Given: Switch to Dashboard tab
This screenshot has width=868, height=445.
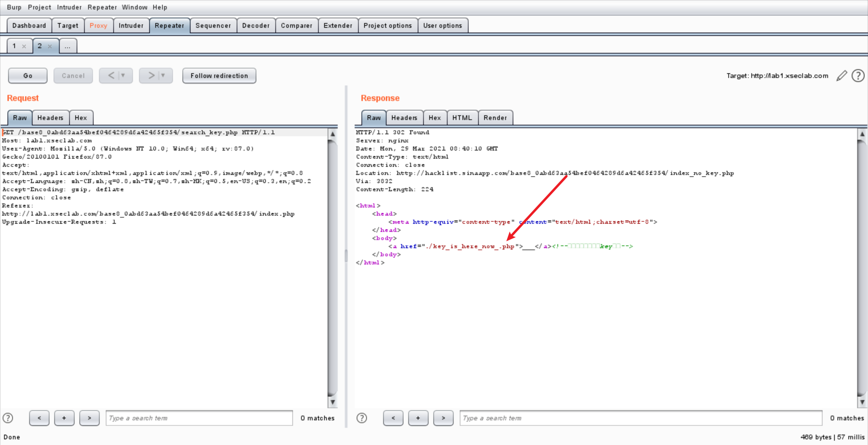Looking at the screenshot, I should (x=29, y=25).
